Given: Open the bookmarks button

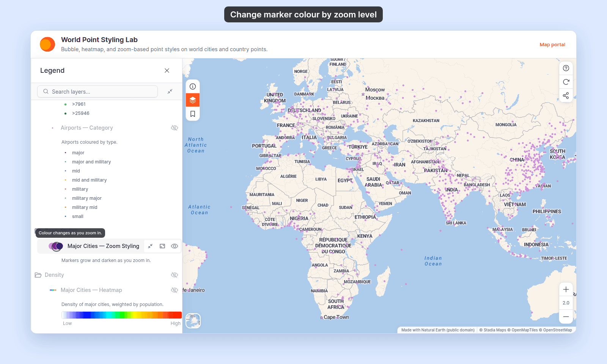Looking at the screenshot, I should [x=193, y=114].
